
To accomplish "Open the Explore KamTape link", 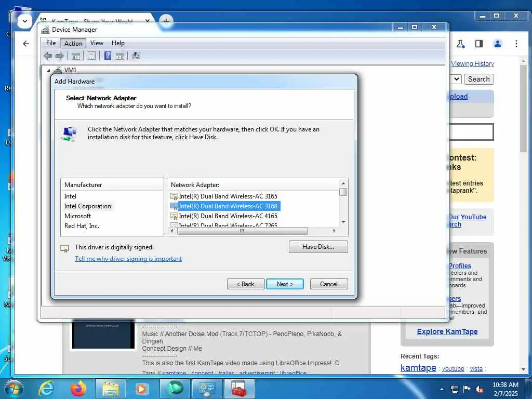I will 447,331.
